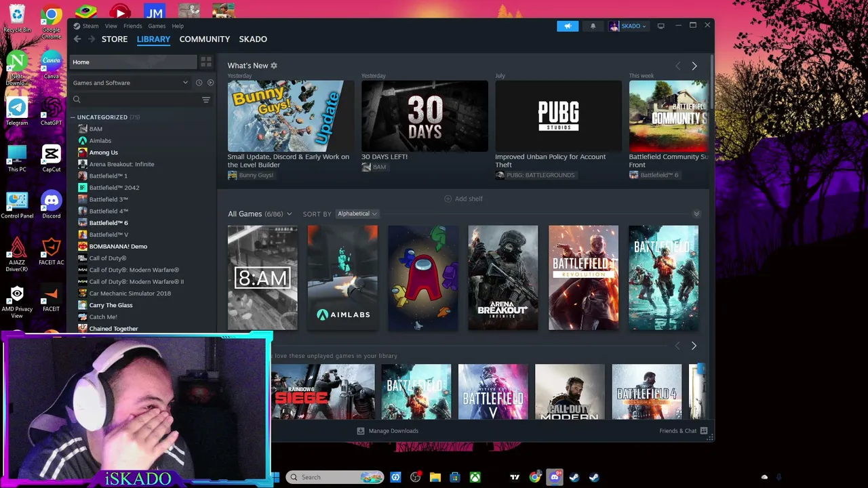The height and width of the screenshot is (488, 868).
Task: Open Microsoft Store in the taskbar
Action: click(x=455, y=477)
